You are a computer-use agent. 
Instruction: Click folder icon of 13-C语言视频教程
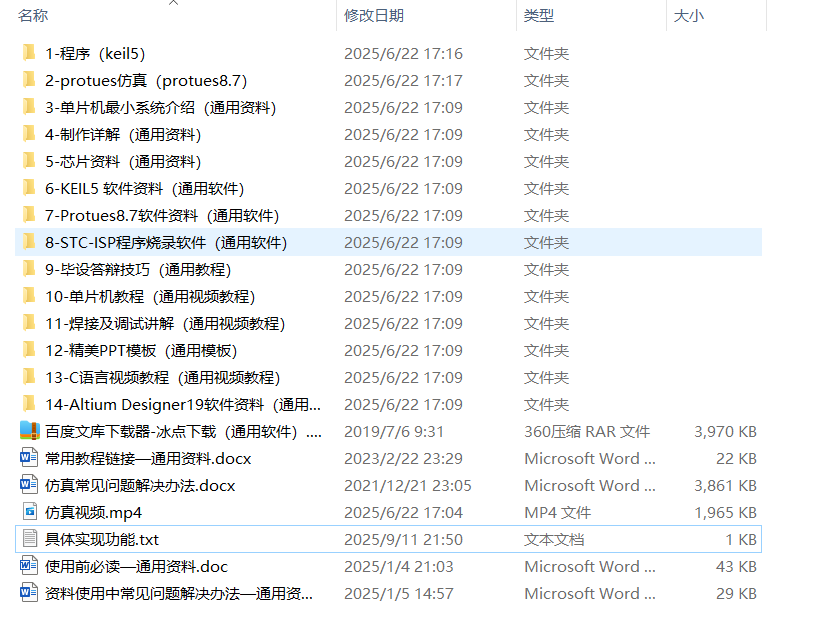click(x=29, y=377)
